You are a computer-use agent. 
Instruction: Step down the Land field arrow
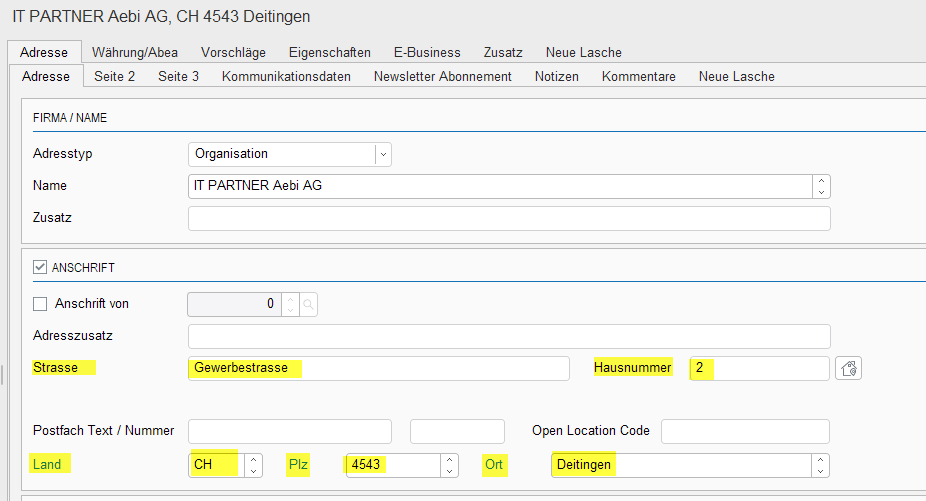point(253,471)
